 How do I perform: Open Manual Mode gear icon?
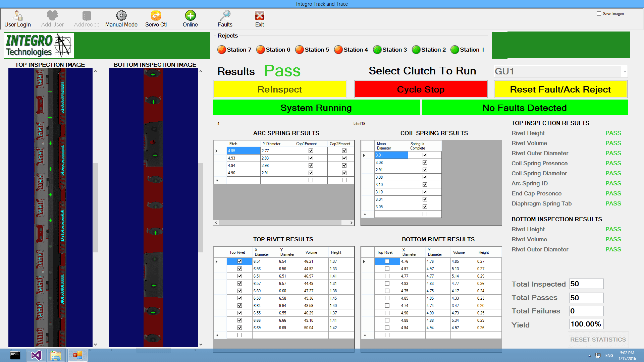121,16
